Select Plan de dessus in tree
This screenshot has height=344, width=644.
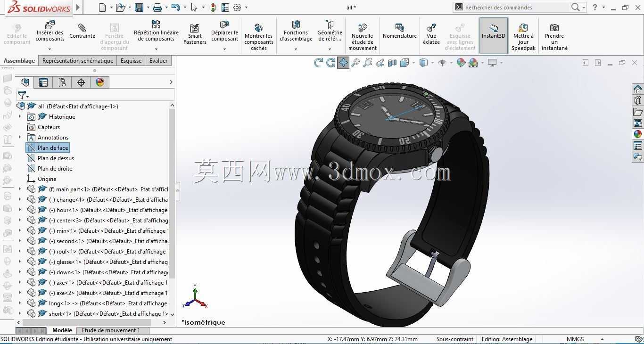50,158
